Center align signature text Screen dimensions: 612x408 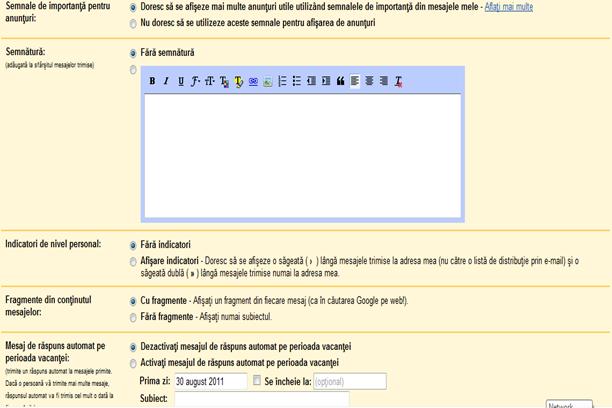click(x=369, y=81)
